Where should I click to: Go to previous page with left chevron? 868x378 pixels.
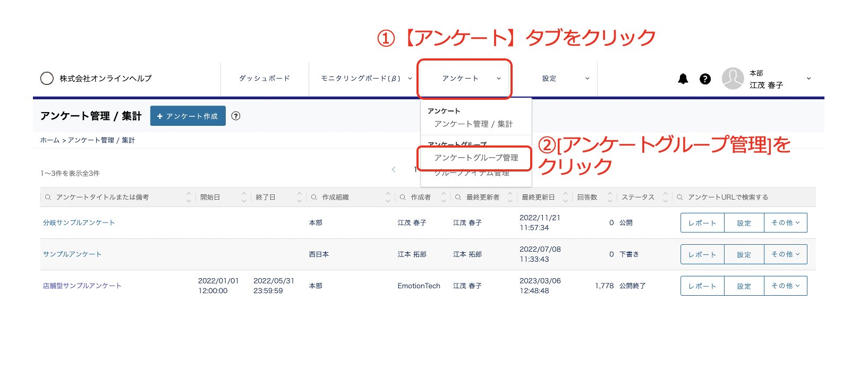tap(394, 170)
